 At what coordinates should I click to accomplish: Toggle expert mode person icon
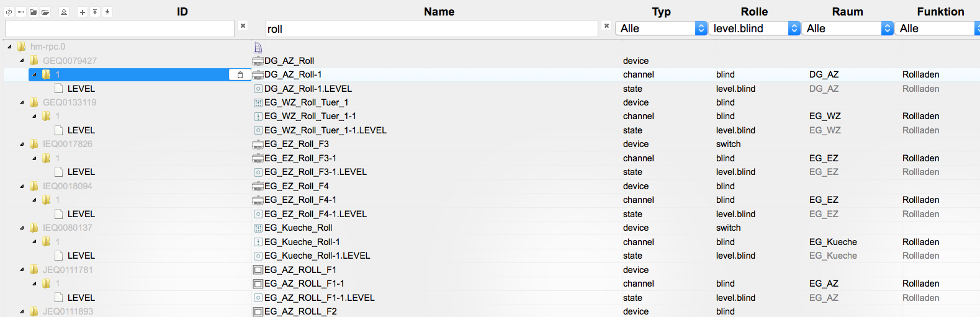point(64,12)
